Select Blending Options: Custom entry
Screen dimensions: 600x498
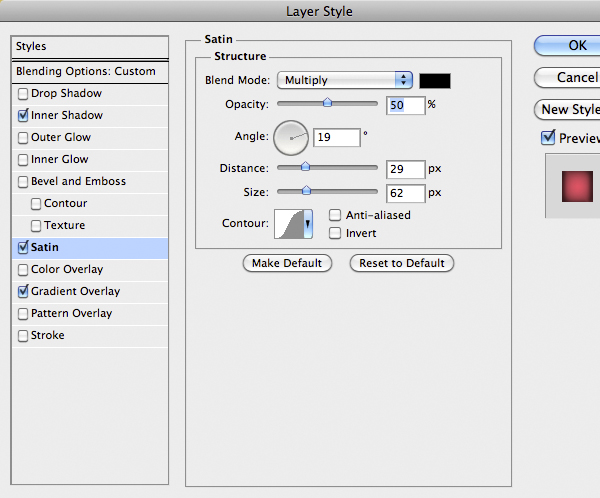[86, 72]
